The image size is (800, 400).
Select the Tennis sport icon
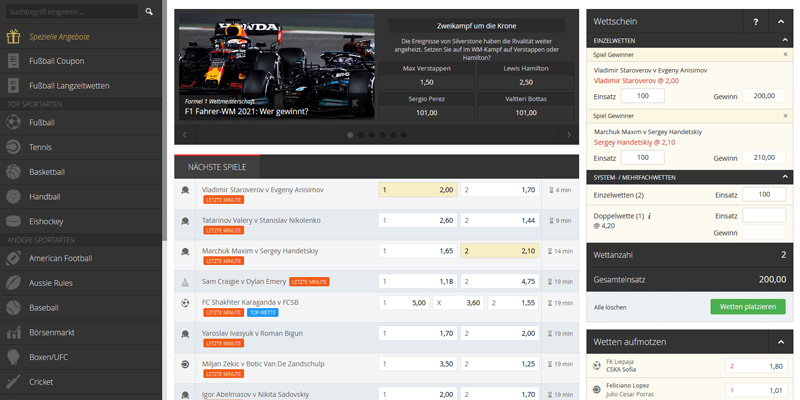tap(13, 147)
